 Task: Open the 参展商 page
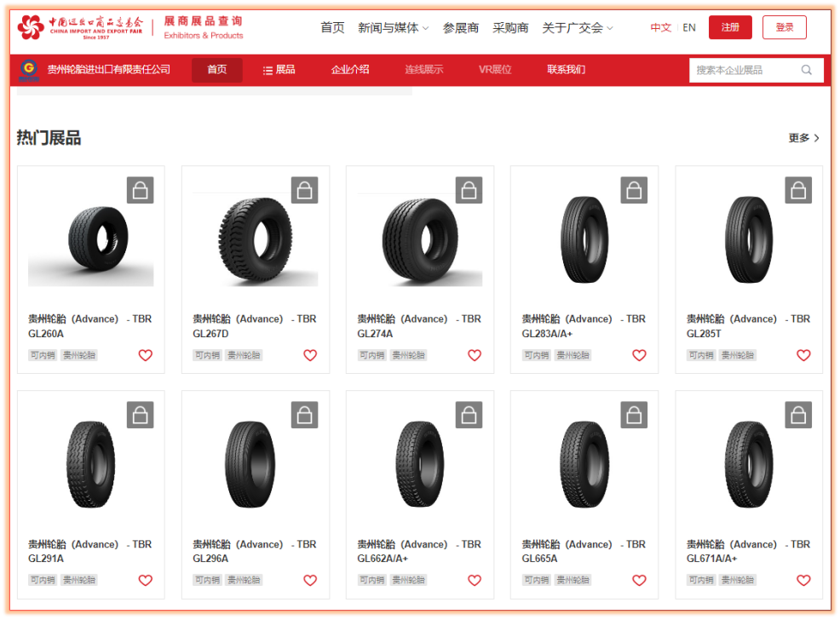click(x=461, y=28)
